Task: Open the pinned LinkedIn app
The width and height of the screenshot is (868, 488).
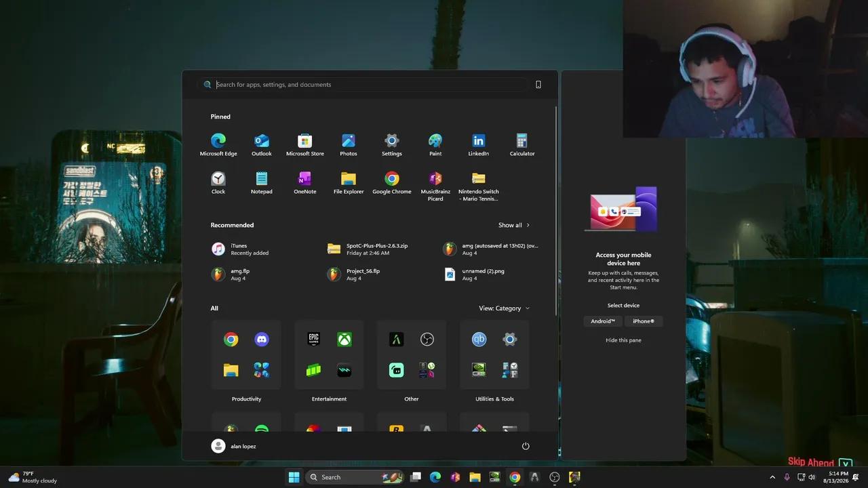Action: point(479,145)
